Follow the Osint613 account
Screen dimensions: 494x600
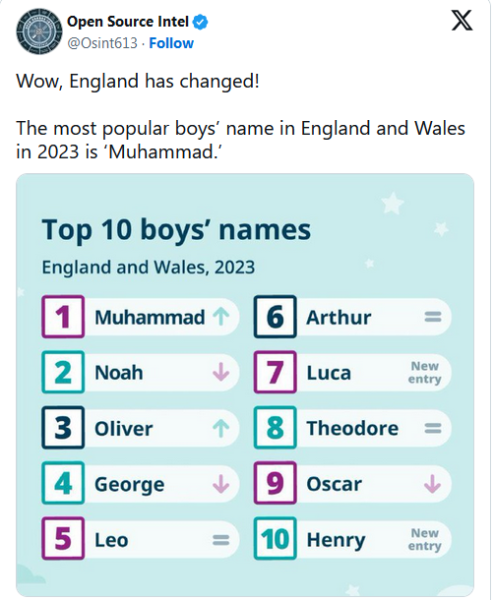pyautogui.click(x=171, y=43)
